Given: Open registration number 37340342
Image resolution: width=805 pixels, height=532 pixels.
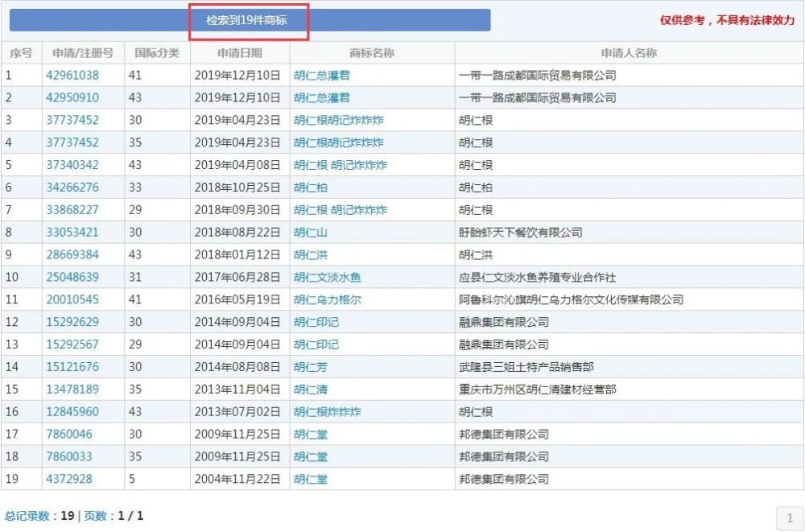Looking at the screenshot, I should [x=72, y=165].
